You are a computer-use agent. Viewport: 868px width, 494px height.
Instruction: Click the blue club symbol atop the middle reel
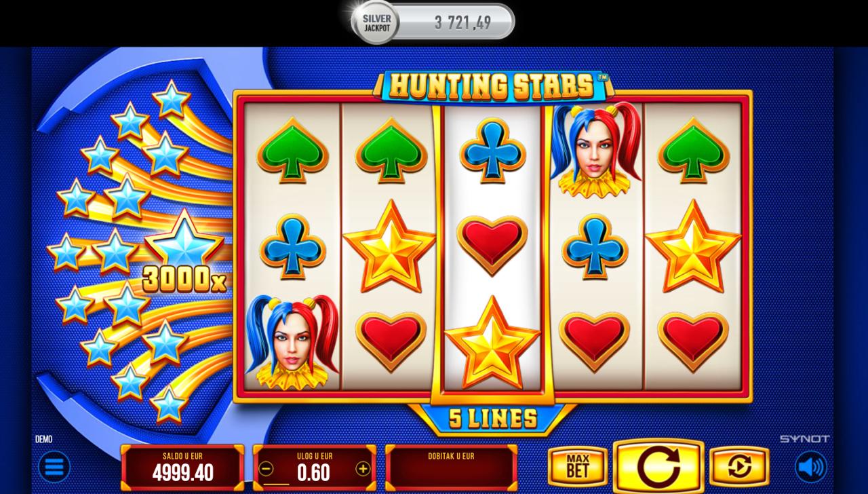pyautogui.click(x=492, y=150)
